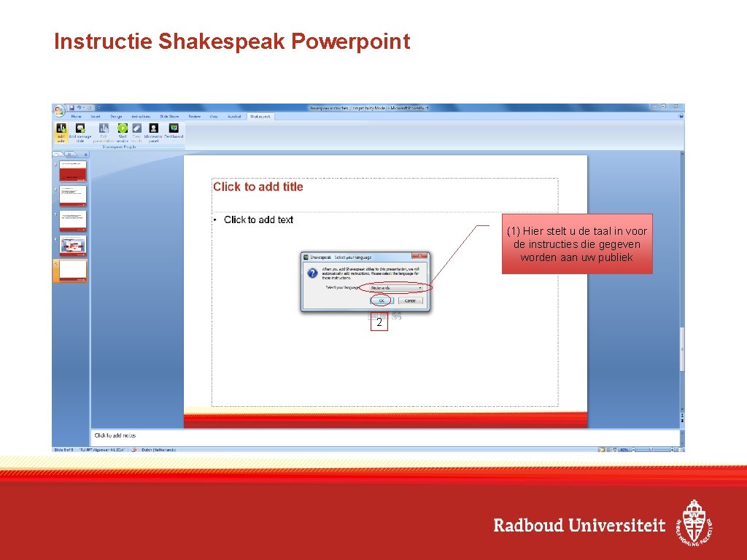Open the Review ribbon tab
The width and height of the screenshot is (747, 560).
pos(194,116)
